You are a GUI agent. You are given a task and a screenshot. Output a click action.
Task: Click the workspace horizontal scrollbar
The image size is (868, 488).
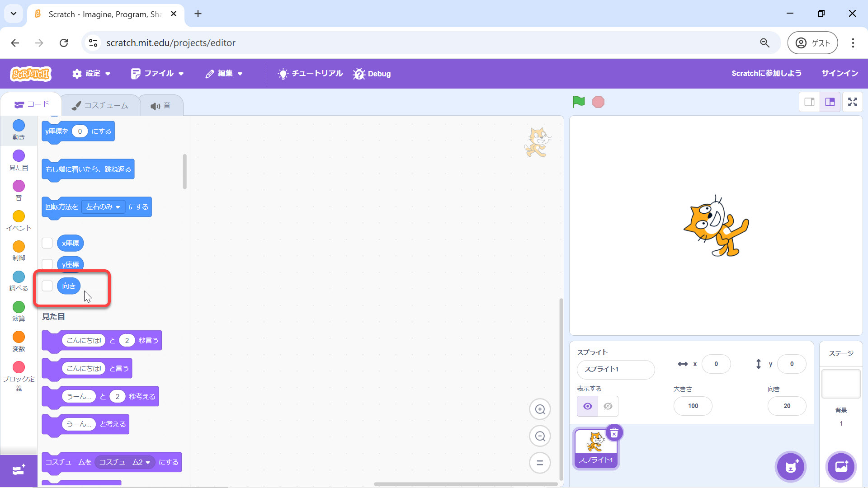coord(466,484)
